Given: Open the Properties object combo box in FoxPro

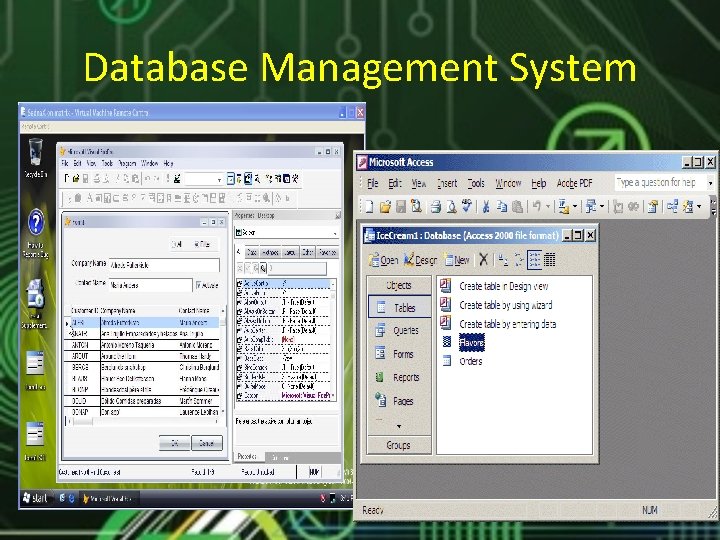Looking at the screenshot, I should (x=287, y=233).
